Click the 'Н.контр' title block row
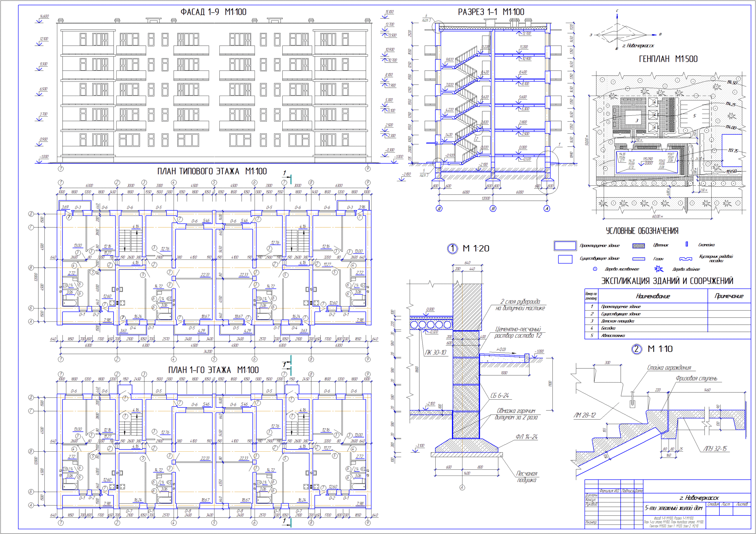The image size is (756, 534). coord(592,522)
